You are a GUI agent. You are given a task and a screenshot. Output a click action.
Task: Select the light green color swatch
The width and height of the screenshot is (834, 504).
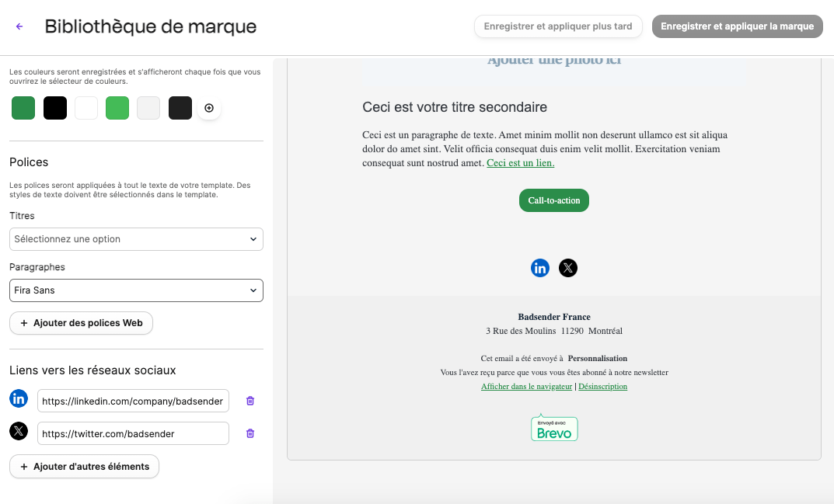tap(117, 108)
